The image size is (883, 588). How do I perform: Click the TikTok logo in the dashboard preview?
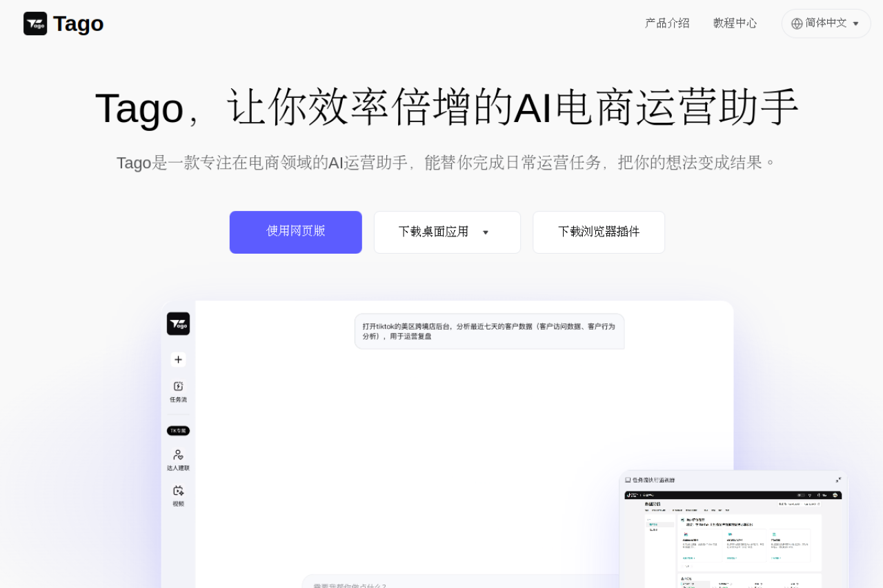click(629, 495)
